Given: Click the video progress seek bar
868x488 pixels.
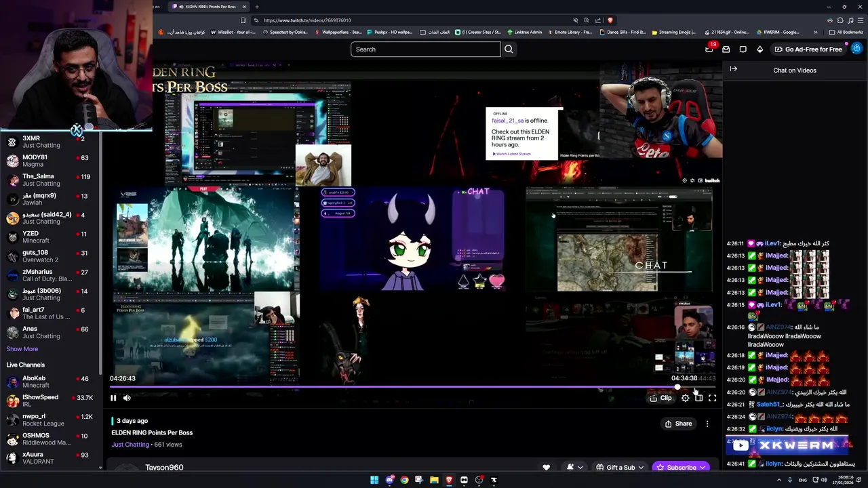Looking at the screenshot, I should pyautogui.click(x=412, y=387).
